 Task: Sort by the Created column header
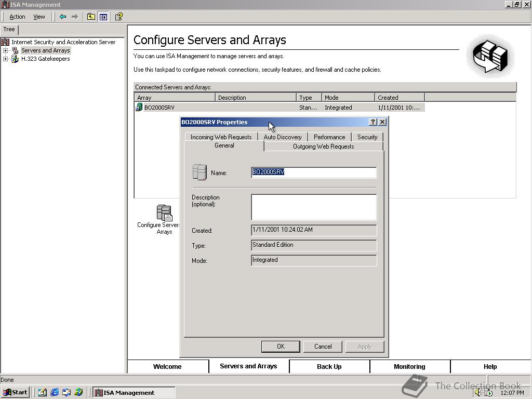click(400, 98)
